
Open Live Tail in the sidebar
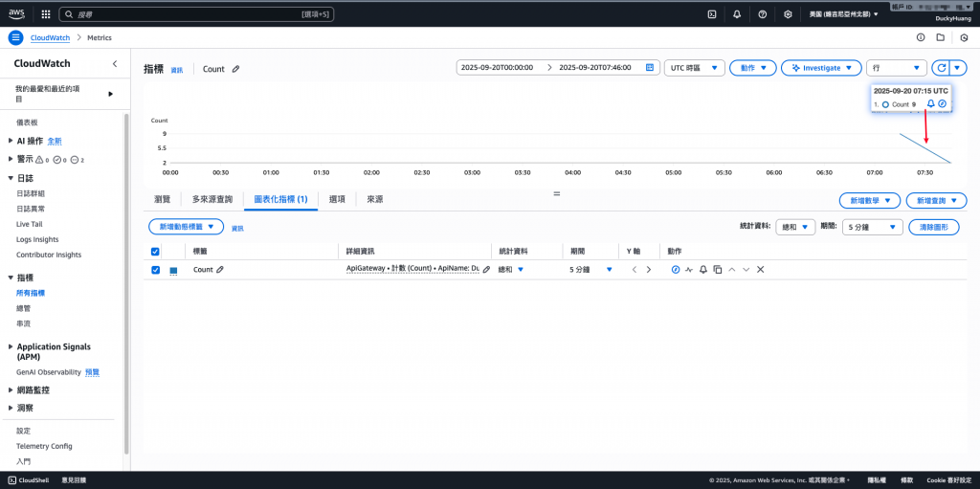click(x=30, y=224)
